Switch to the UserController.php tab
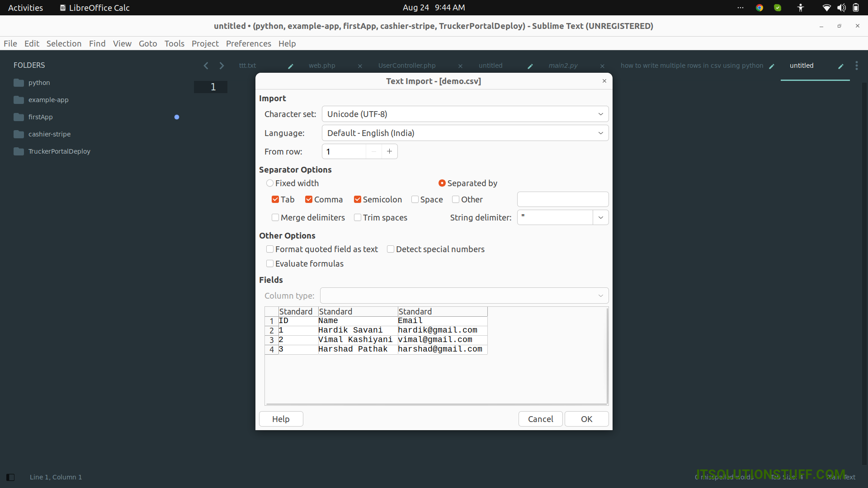This screenshot has width=868, height=488. click(407, 66)
